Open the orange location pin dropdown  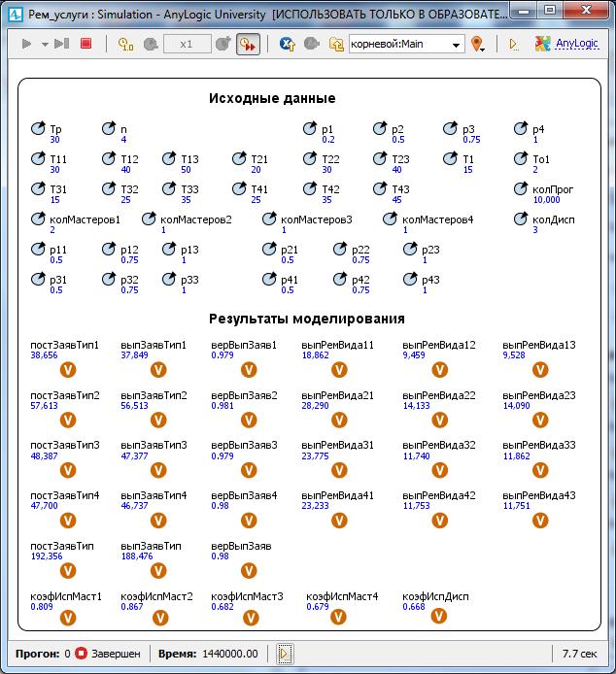[478, 44]
